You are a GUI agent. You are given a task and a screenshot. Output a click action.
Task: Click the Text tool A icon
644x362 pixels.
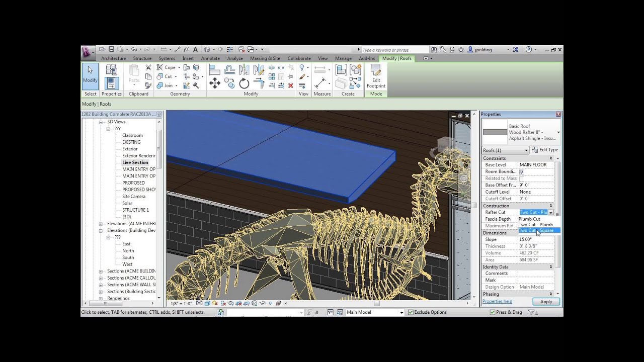pyautogui.click(x=196, y=49)
